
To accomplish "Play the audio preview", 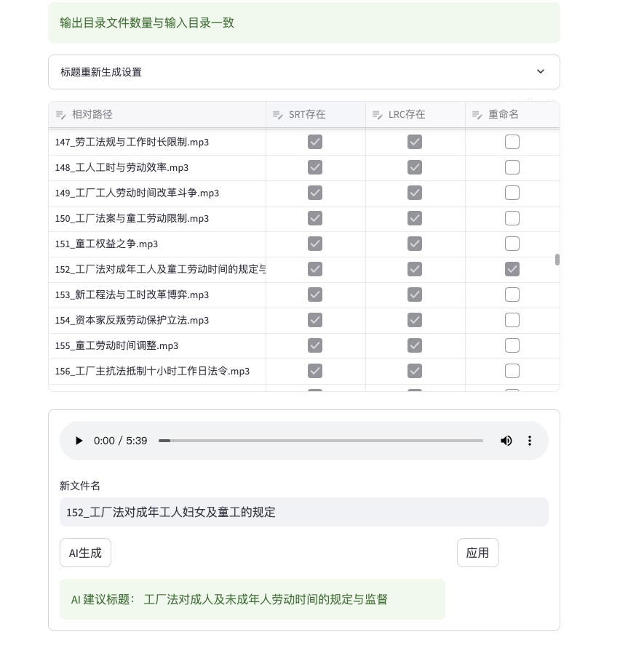I will 79,441.
